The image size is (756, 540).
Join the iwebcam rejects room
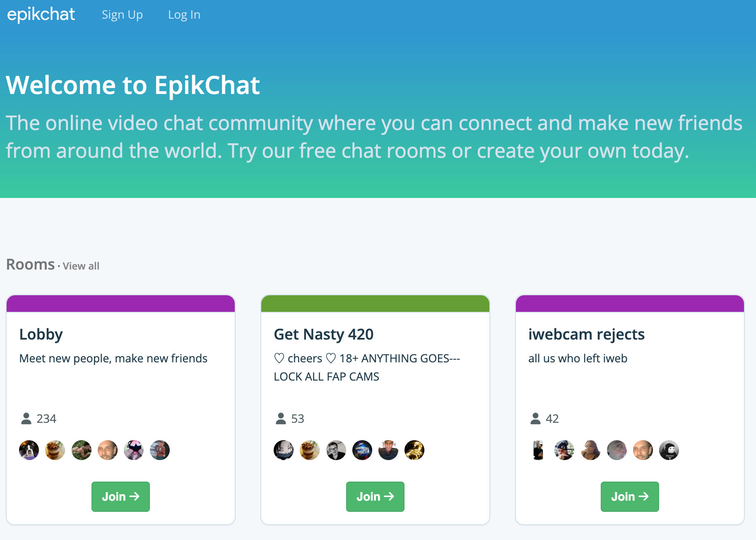pyautogui.click(x=630, y=497)
